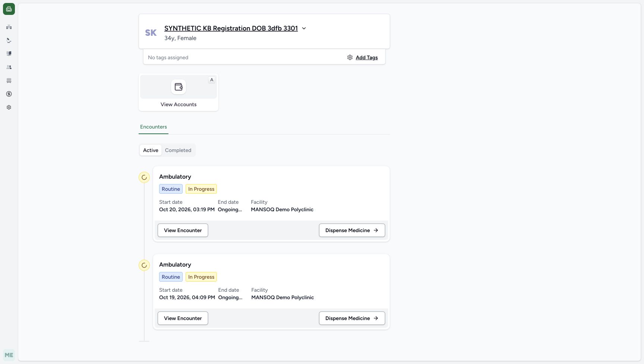View Encounter for the Oct 20 ambulatory visit

(x=183, y=230)
